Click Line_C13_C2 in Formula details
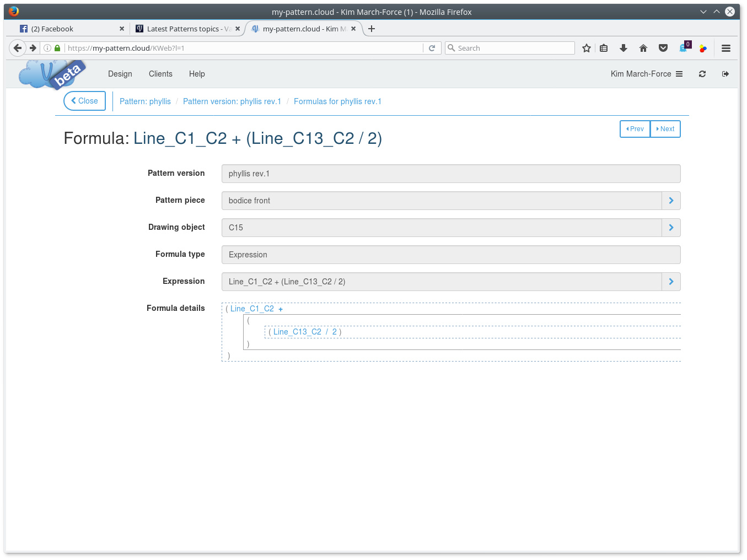This screenshot has height=560, width=747. coord(297,332)
